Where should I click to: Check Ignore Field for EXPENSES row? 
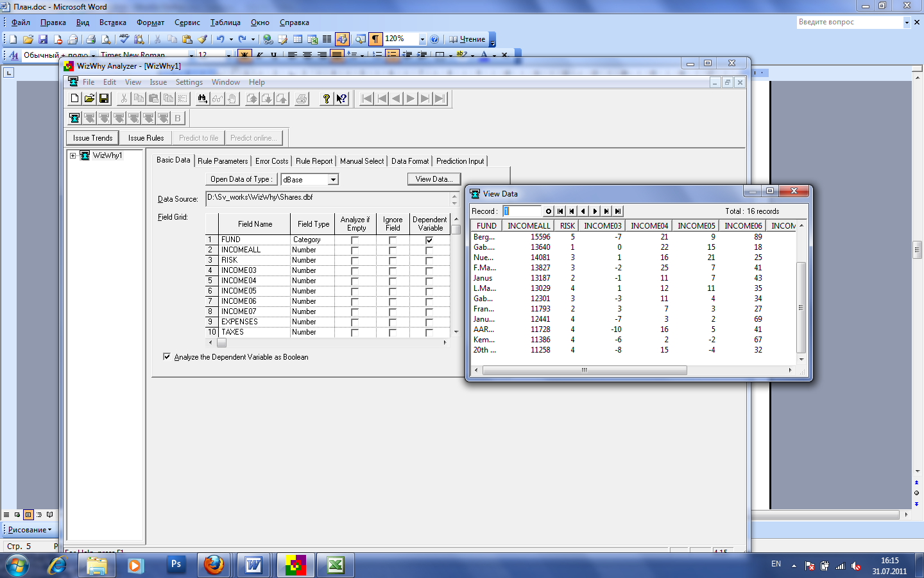coord(393,322)
